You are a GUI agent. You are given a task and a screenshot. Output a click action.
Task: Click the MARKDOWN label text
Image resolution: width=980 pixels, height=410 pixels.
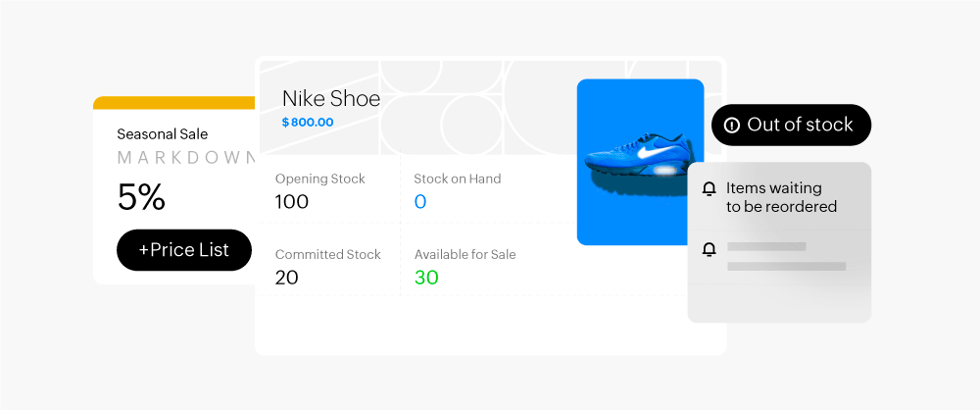(186, 158)
